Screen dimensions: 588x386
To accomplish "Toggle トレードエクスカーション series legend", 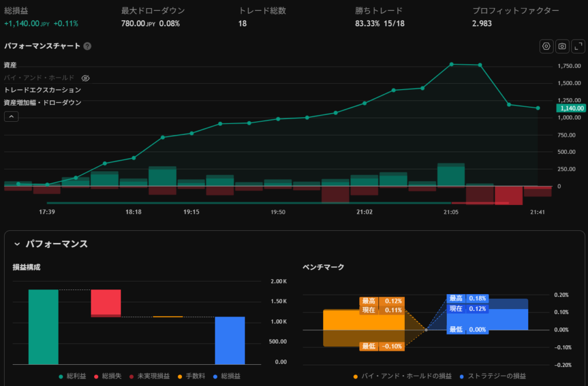I will (42, 90).
